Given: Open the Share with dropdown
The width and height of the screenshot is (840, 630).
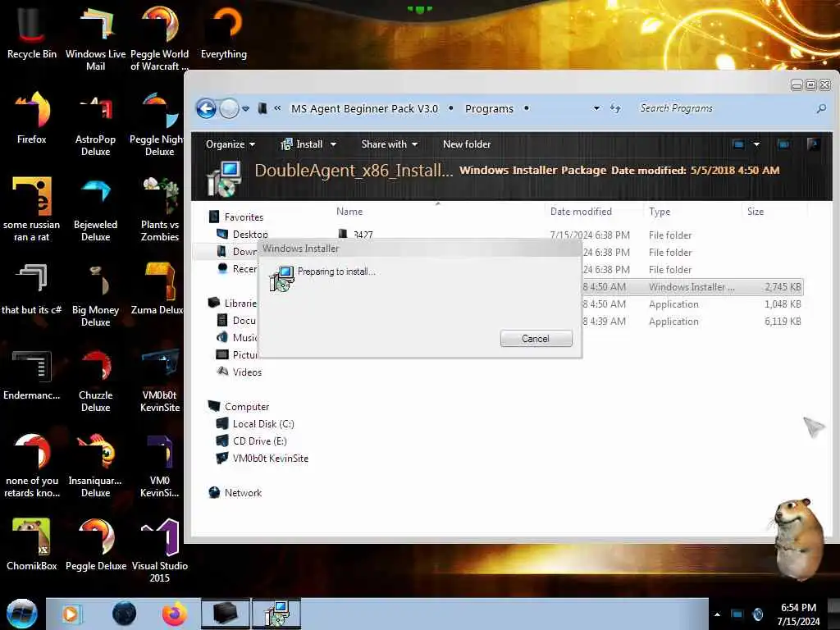Looking at the screenshot, I should (x=390, y=144).
